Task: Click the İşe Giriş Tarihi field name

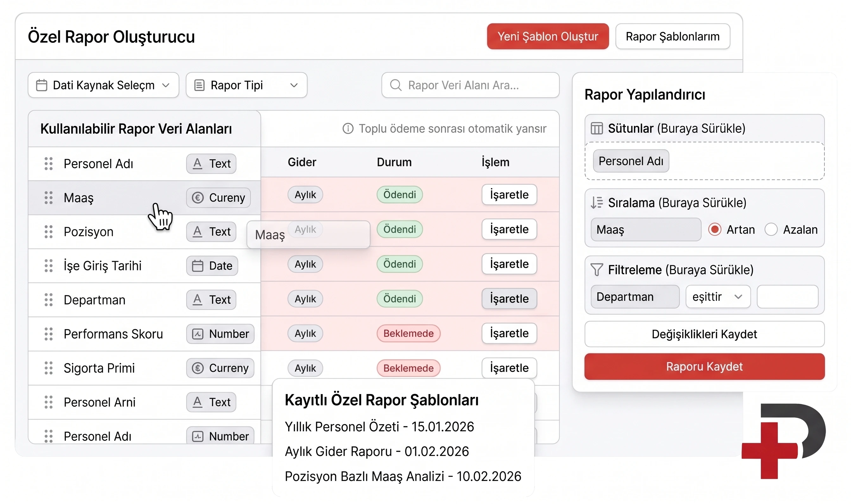Action: [x=103, y=266]
